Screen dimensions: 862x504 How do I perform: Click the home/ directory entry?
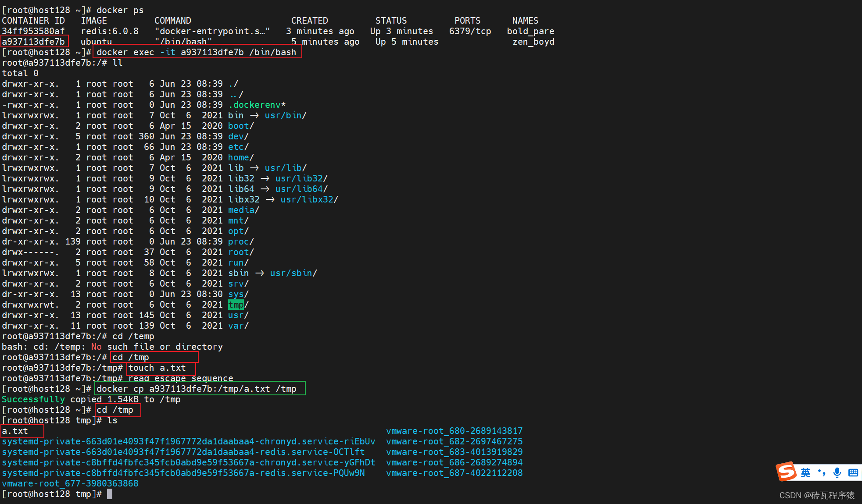pos(241,157)
